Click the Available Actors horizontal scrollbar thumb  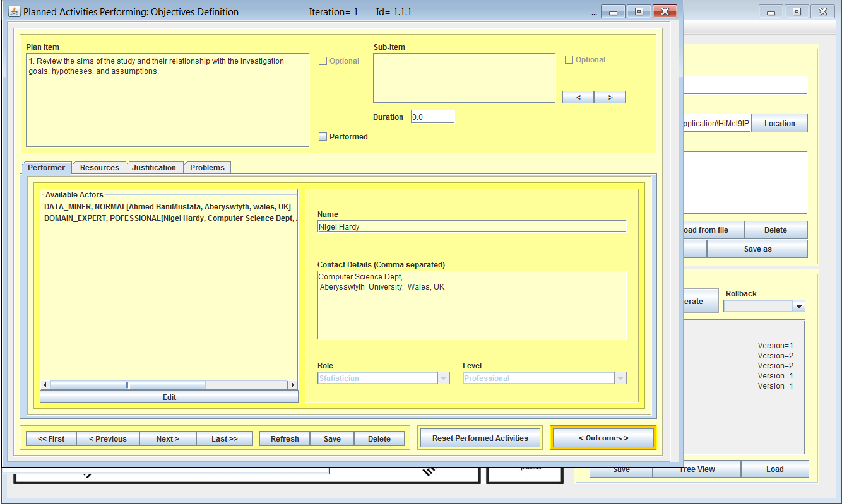coord(127,385)
